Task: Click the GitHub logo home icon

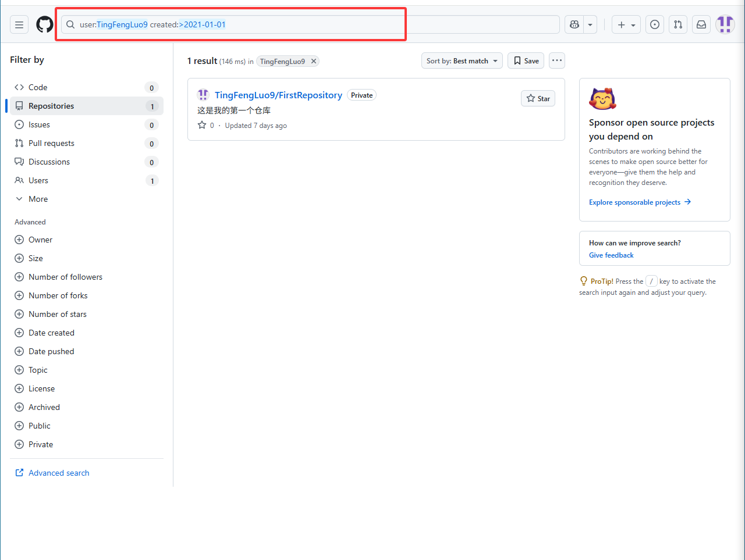Action: point(45,24)
